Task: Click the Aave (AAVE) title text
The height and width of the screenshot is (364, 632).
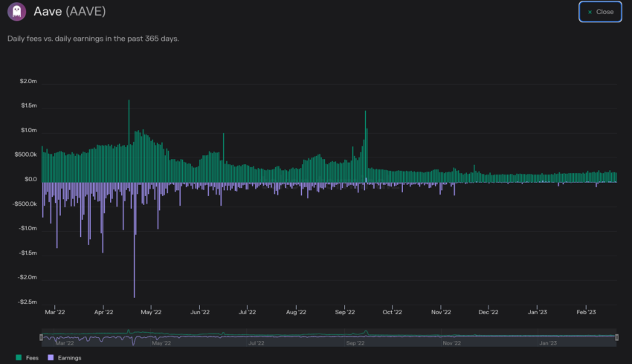Action: tap(70, 11)
